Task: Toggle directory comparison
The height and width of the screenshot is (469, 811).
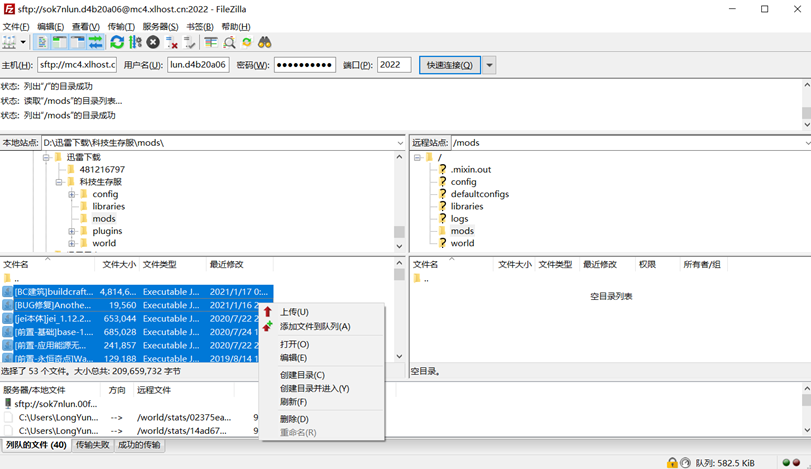Action: point(229,42)
